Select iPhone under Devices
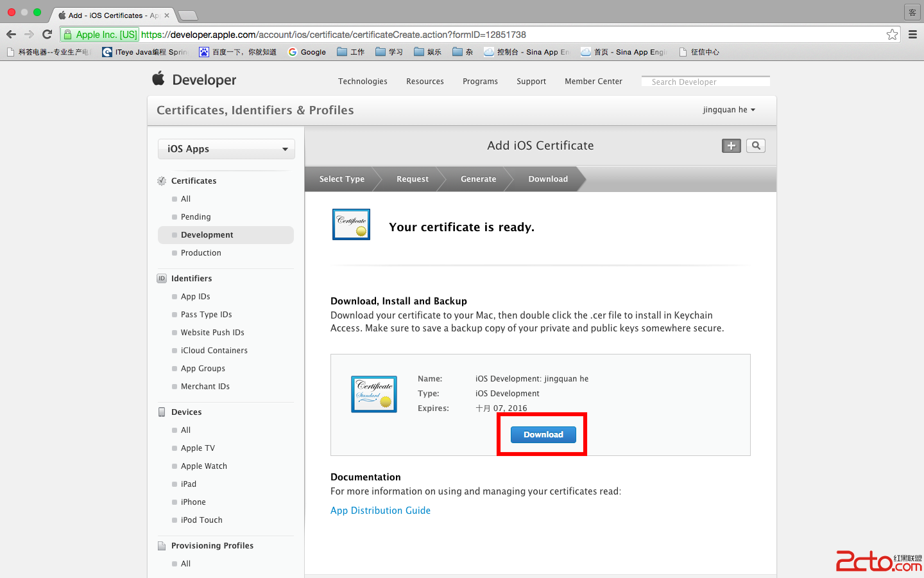Screen dimensions: 924x578 point(193,502)
